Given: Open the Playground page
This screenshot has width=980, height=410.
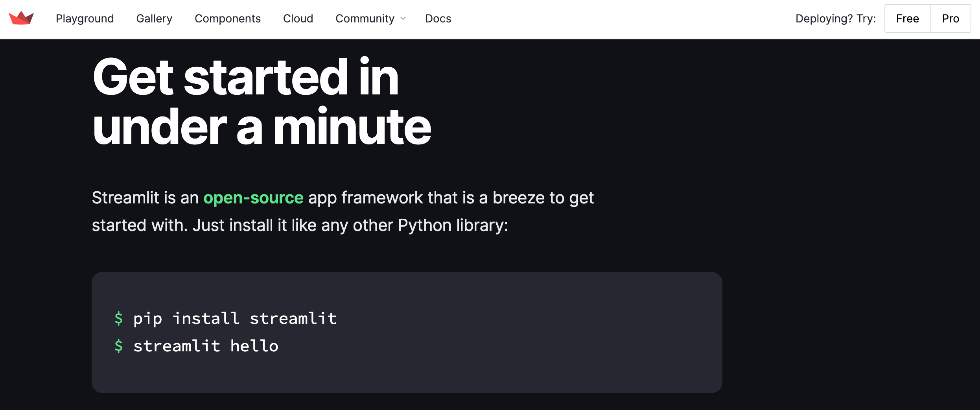Looking at the screenshot, I should [85, 18].
